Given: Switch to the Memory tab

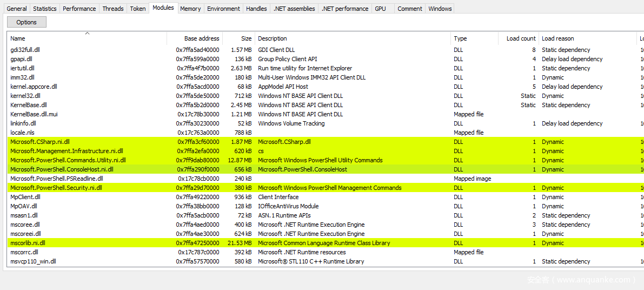Looking at the screenshot, I should click(x=190, y=9).
